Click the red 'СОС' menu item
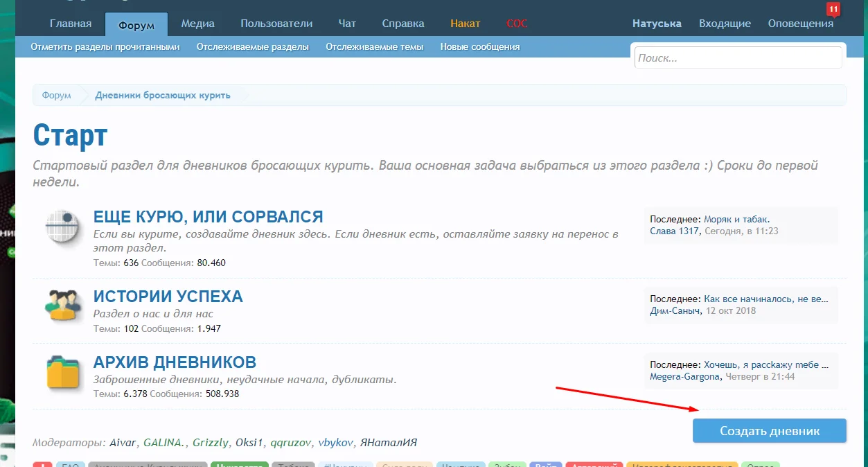The width and height of the screenshot is (868, 467). coord(517,24)
